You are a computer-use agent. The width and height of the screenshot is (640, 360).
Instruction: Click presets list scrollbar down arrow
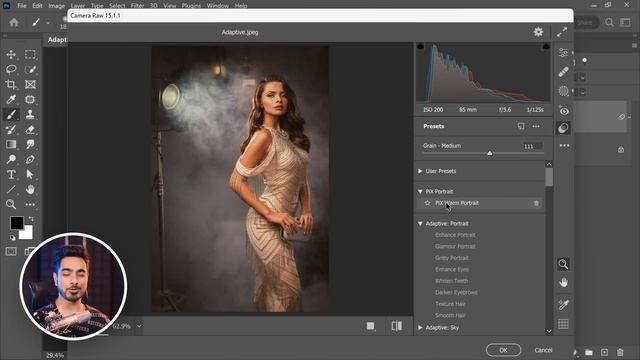pyautogui.click(x=549, y=331)
